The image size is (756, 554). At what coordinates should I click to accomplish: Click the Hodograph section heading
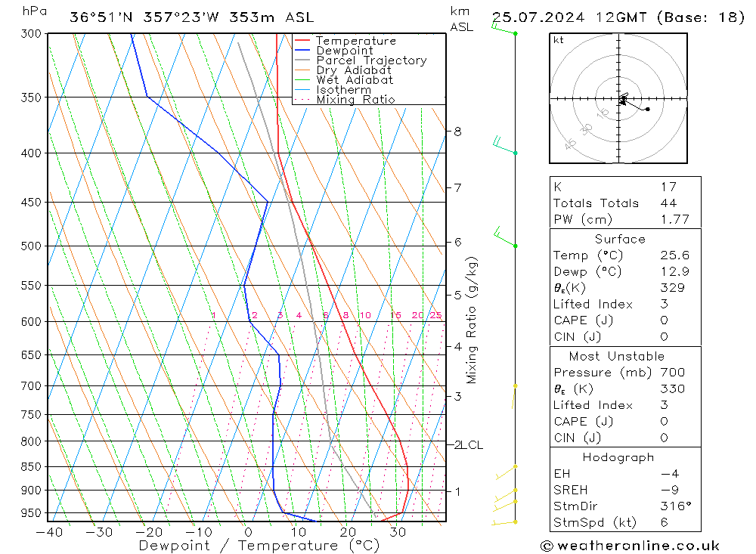coord(618,457)
